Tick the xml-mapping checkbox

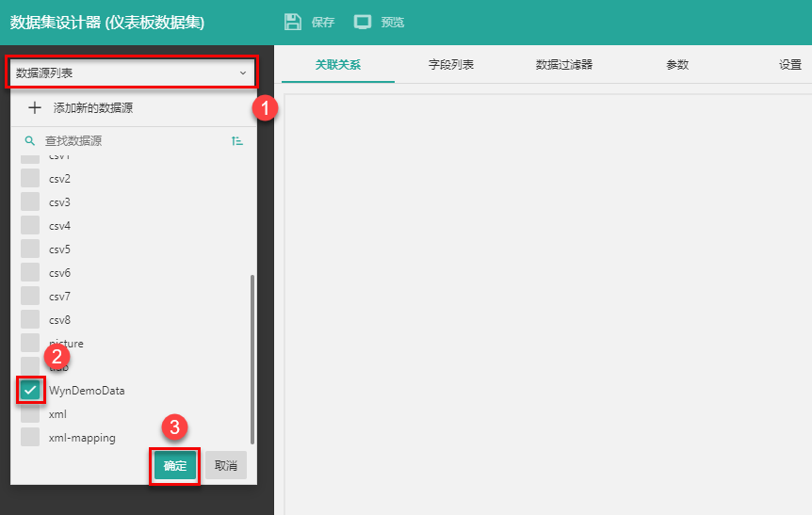30,437
